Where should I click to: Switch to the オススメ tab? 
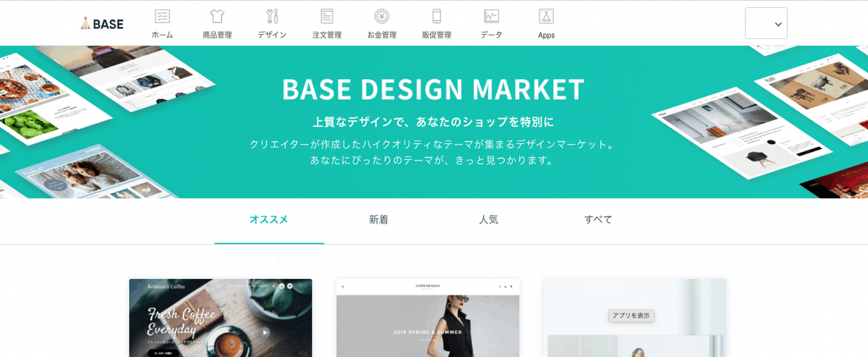pyautogui.click(x=269, y=219)
